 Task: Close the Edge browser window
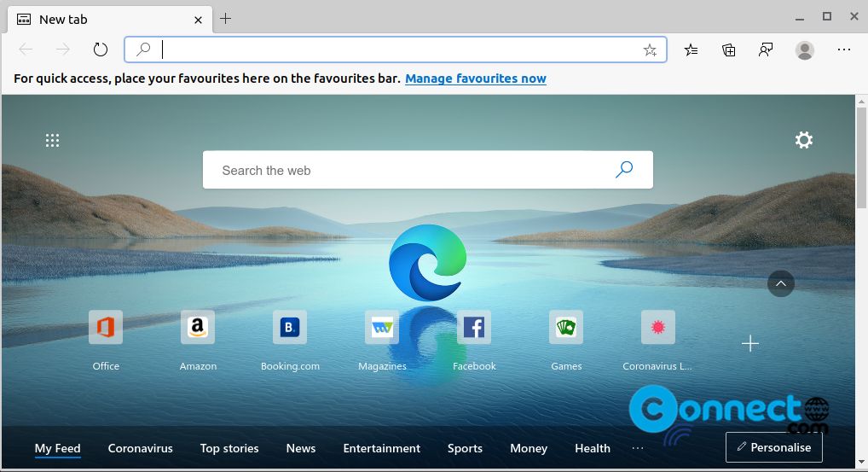[854, 16]
